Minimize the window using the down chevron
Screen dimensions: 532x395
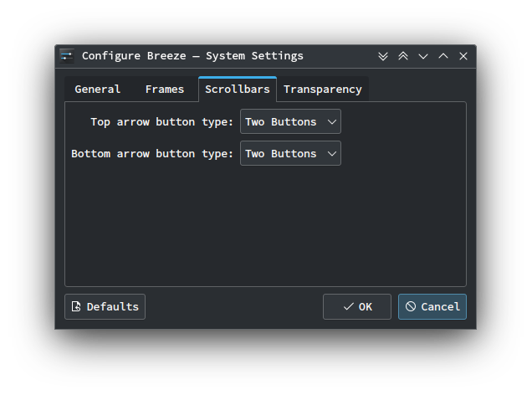click(423, 56)
